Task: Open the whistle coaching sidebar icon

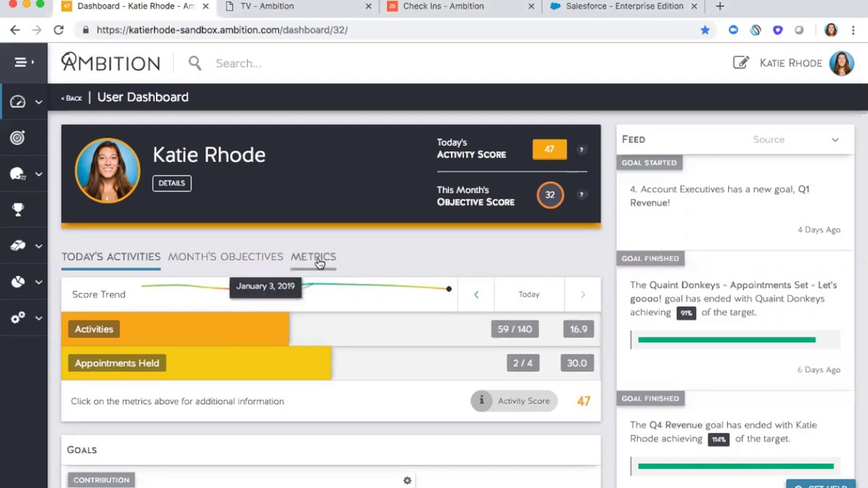Action: pos(18,246)
